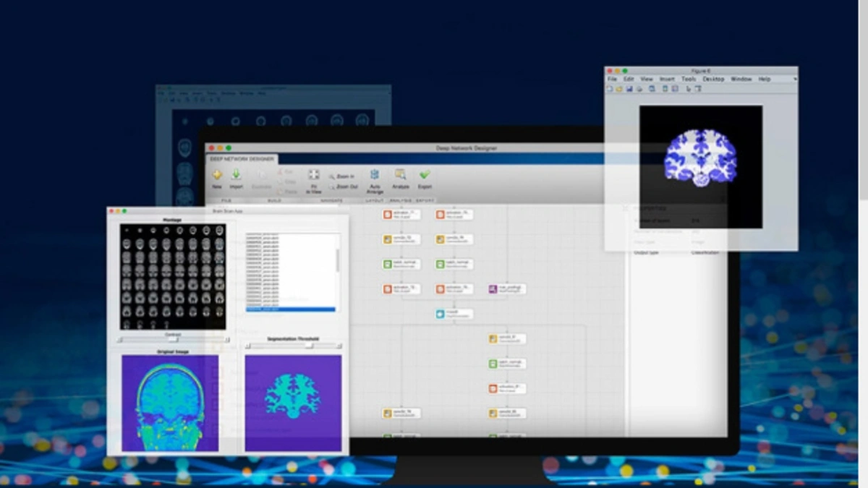Screen dimensions: 868x488
Task: Click the Zoom Out tool
Action: pyautogui.click(x=343, y=187)
